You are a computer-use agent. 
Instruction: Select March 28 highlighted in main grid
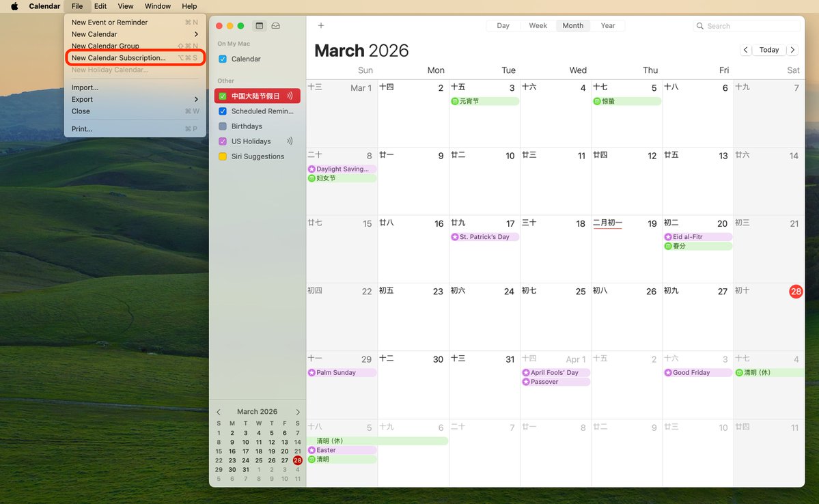click(x=796, y=292)
